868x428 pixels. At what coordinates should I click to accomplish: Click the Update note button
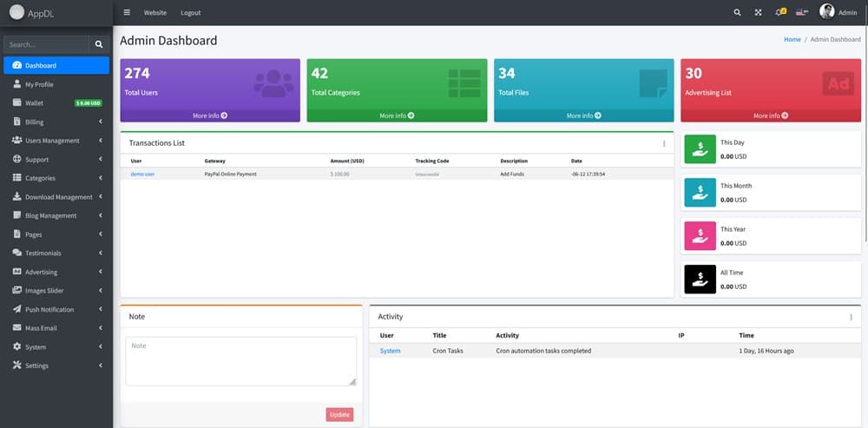[x=339, y=415]
